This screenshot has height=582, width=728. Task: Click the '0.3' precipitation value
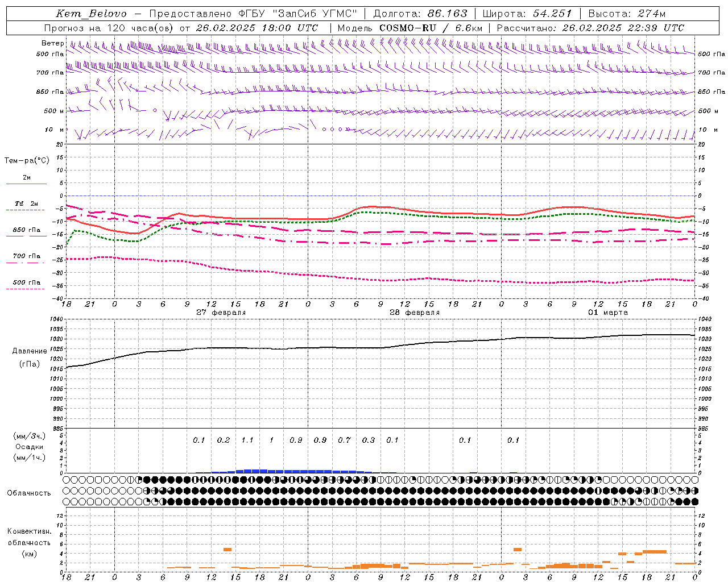point(369,440)
